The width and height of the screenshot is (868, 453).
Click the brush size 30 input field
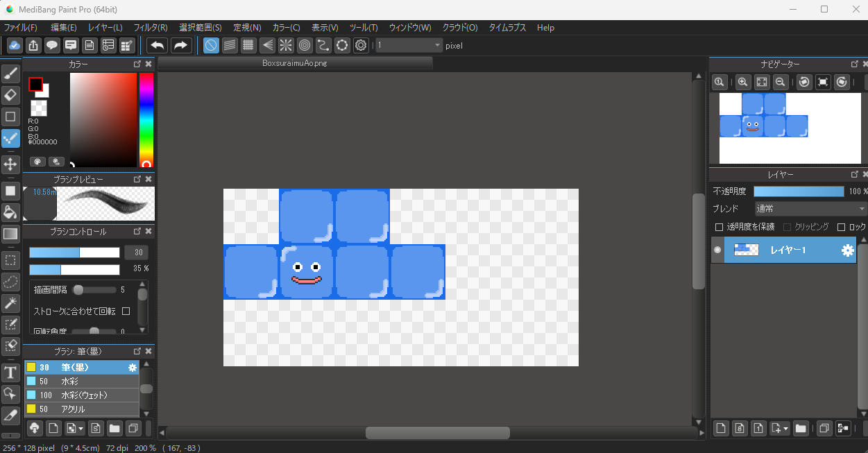137,253
